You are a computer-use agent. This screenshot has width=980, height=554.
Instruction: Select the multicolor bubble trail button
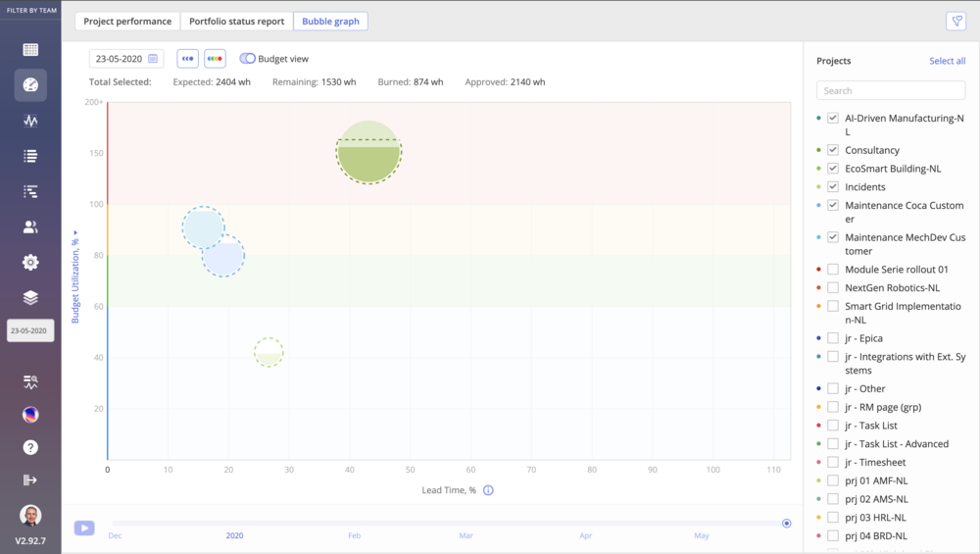[215, 59]
